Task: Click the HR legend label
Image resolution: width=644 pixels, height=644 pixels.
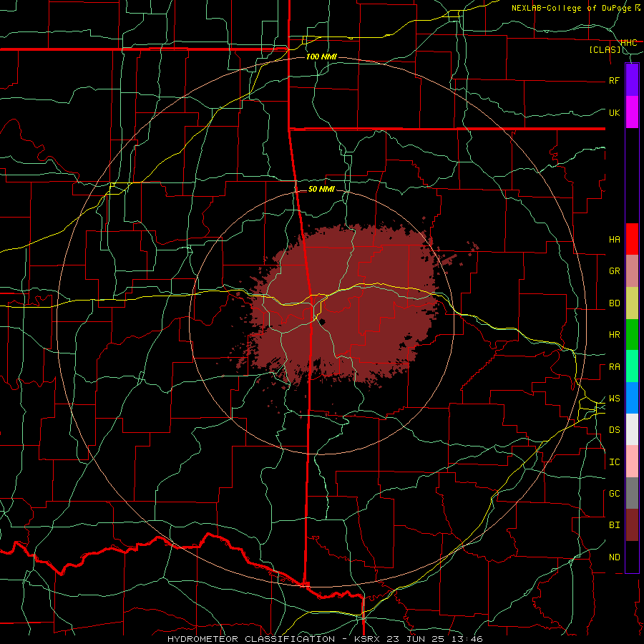Action: (615, 335)
